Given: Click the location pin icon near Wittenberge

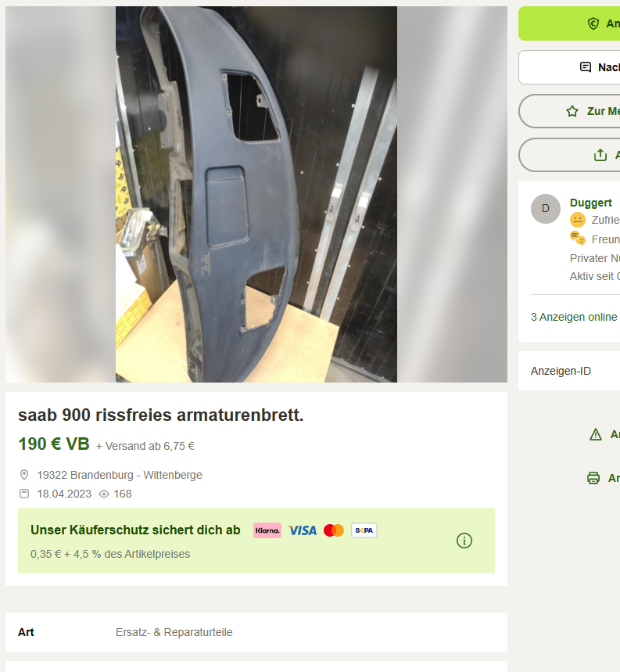Looking at the screenshot, I should click(x=24, y=475).
